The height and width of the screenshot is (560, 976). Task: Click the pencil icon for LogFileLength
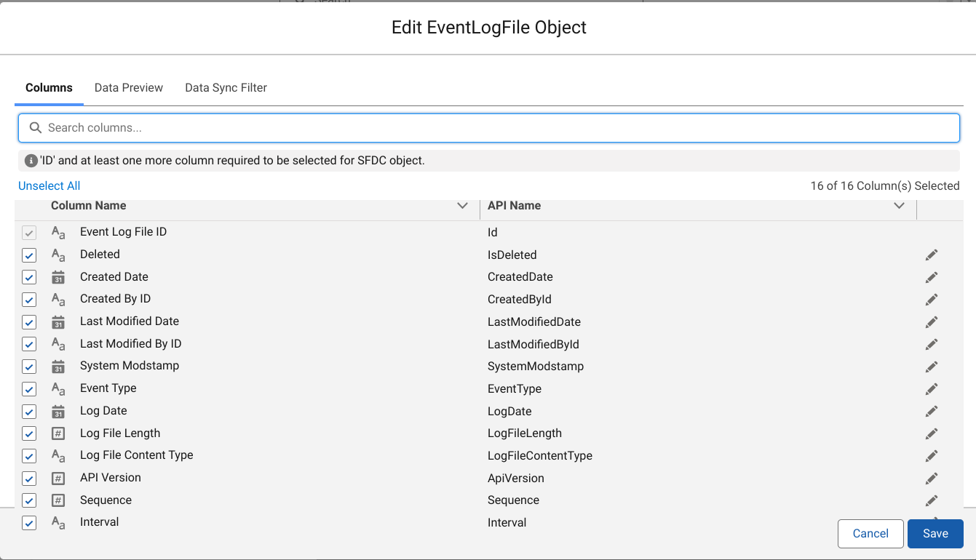pyautogui.click(x=932, y=433)
